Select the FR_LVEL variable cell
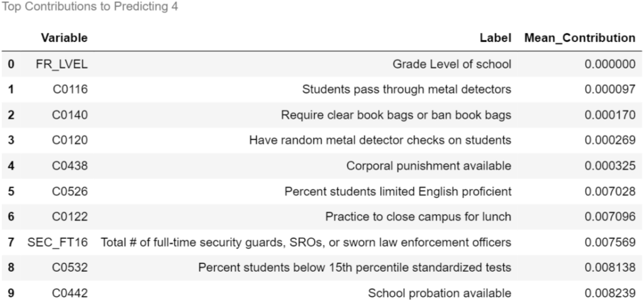 [62, 64]
